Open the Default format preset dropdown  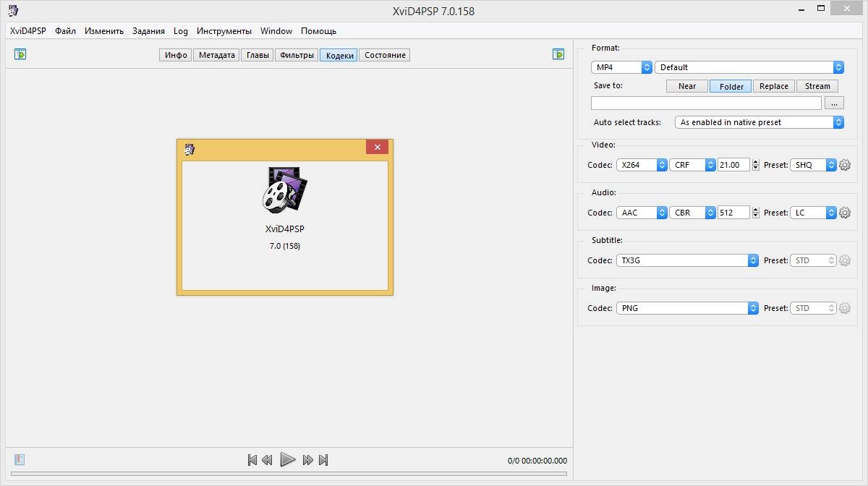coord(749,67)
